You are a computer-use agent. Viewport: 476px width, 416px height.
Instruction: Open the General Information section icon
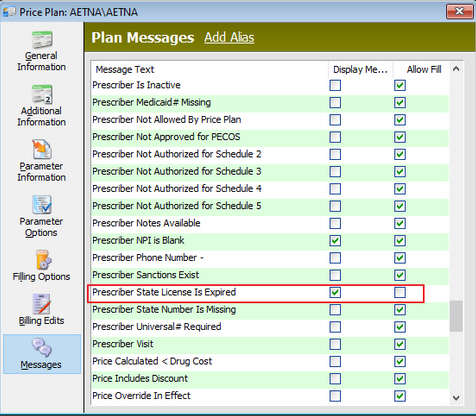(x=42, y=39)
